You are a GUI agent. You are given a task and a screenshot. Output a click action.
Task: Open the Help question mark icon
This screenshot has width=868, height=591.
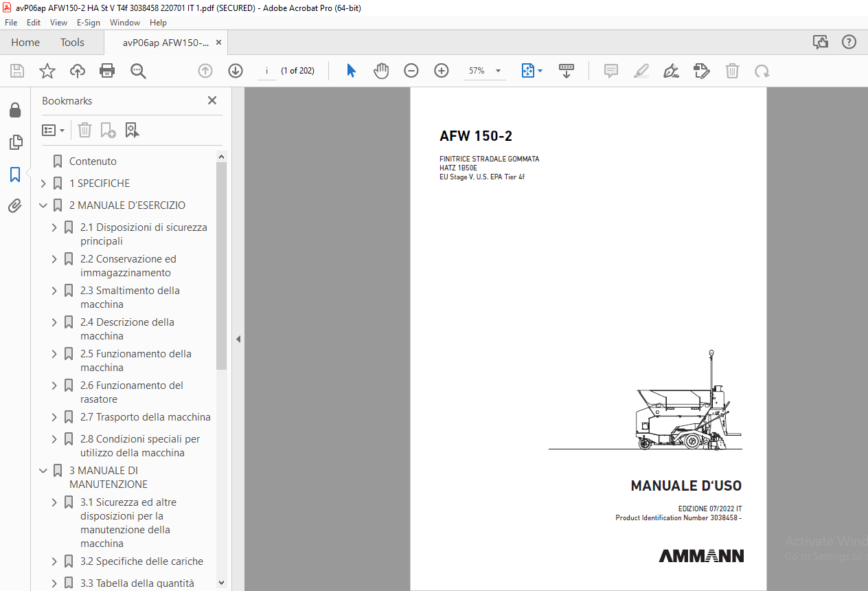pyautogui.click(x=849, y=42)
